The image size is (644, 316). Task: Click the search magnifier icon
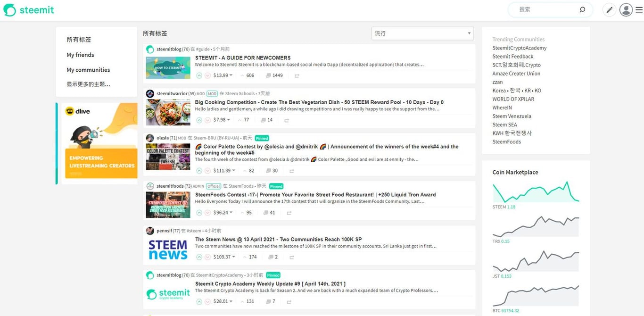click(582, 9)
